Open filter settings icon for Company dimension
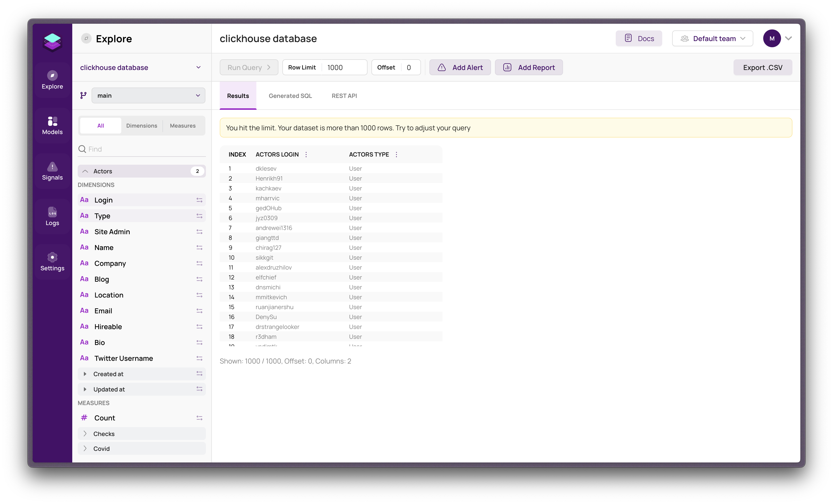The height and width of the screenshot is (504, 833). (199, 263)
